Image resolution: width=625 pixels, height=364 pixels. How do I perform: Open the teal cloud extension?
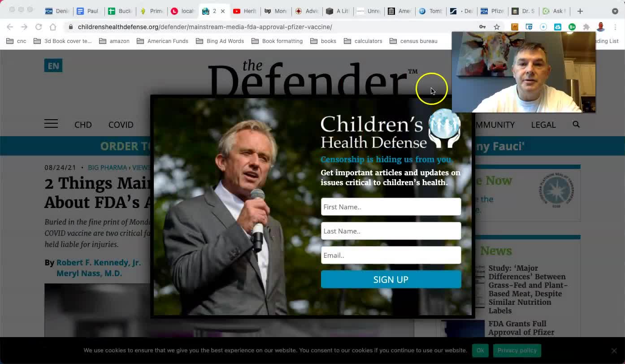(x=558, y=27)
